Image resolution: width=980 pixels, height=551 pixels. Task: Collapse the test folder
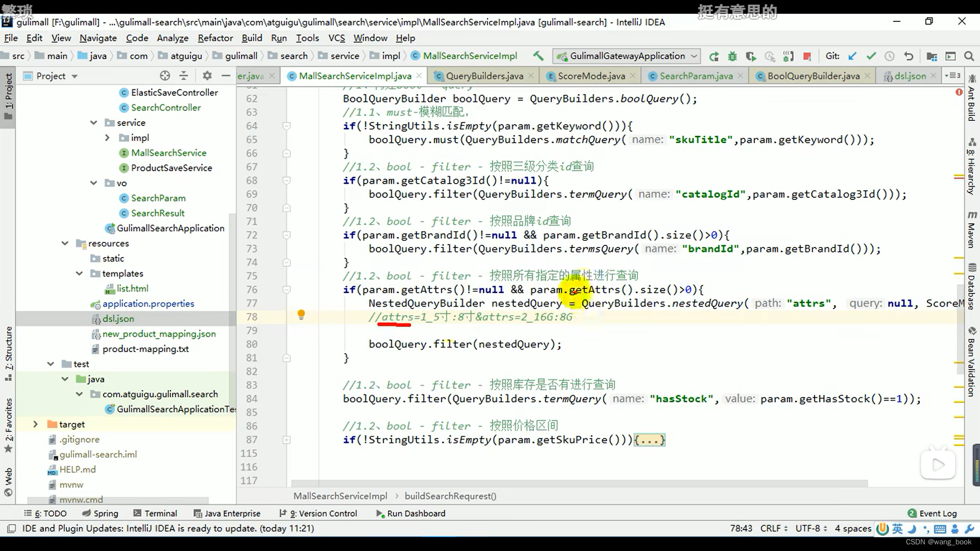tap(51, 364)
